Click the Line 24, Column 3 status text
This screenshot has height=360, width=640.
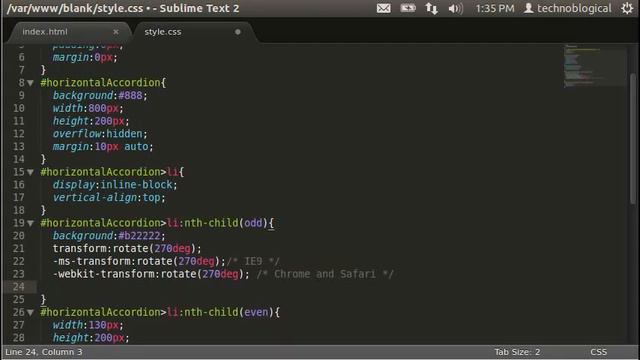click(x=44, y=352)
